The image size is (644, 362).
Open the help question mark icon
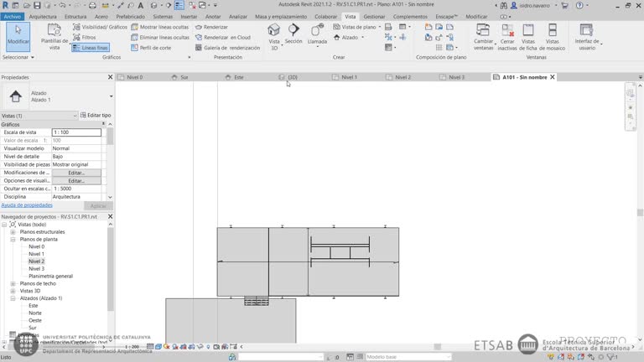579,5
